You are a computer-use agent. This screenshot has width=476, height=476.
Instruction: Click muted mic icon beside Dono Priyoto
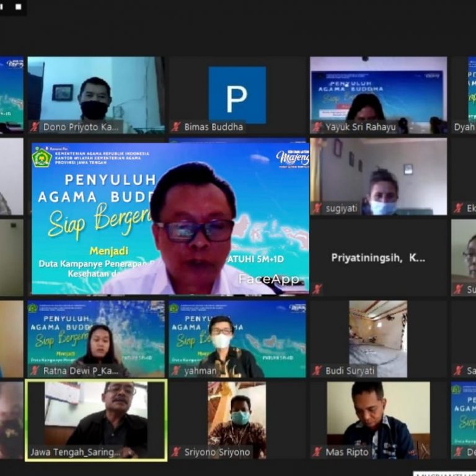click(x=35, y=127)
